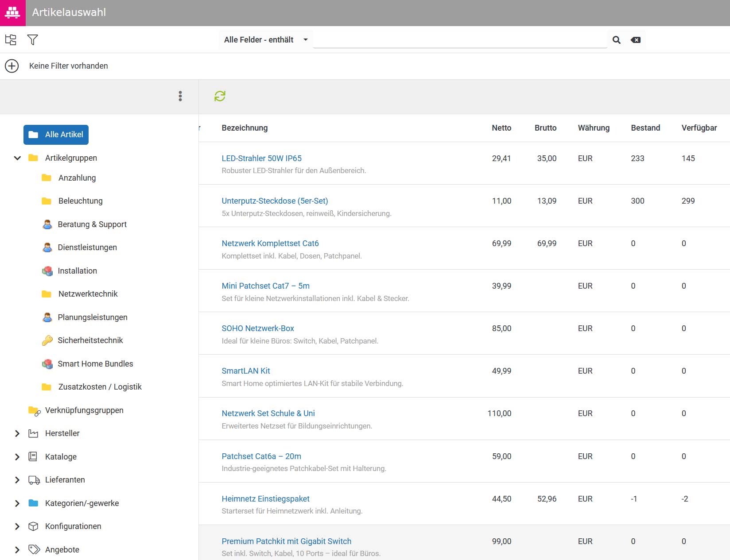Expand the Kataloge node

coord(17,457)
